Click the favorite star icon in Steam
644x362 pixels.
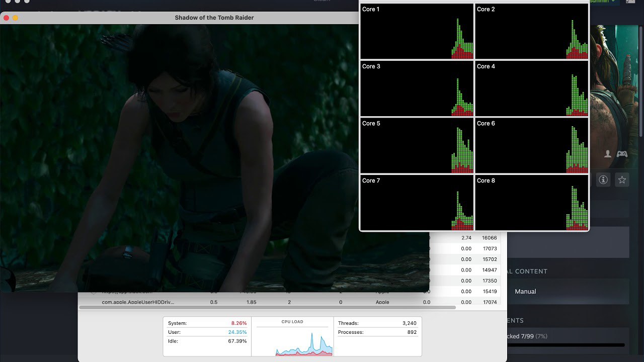click(x=622, y=179)
